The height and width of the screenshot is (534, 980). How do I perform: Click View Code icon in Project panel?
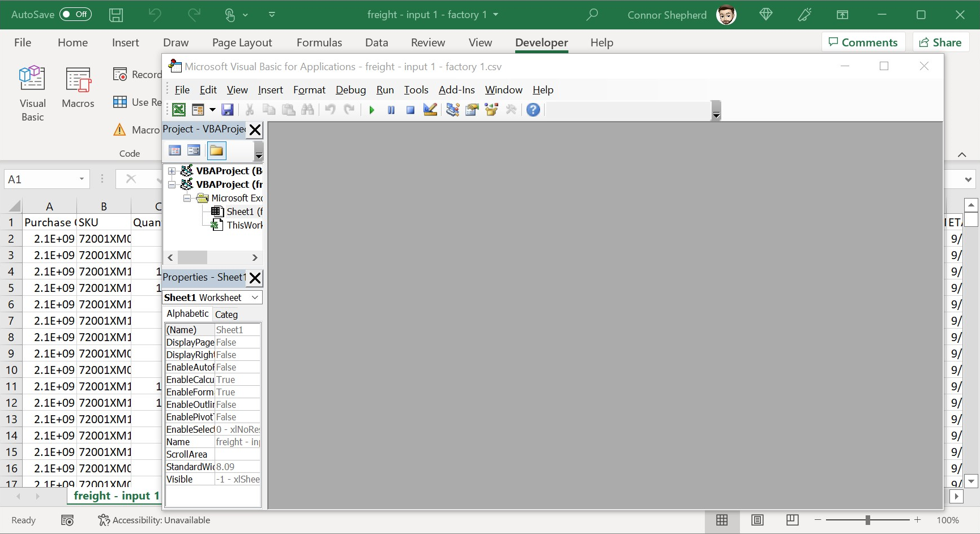point(175,150)
